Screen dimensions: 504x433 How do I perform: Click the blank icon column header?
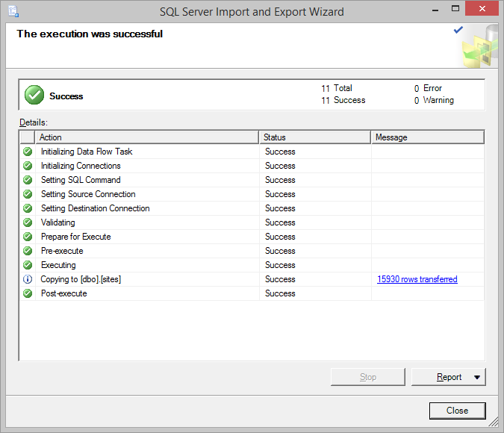pos(28,137)
